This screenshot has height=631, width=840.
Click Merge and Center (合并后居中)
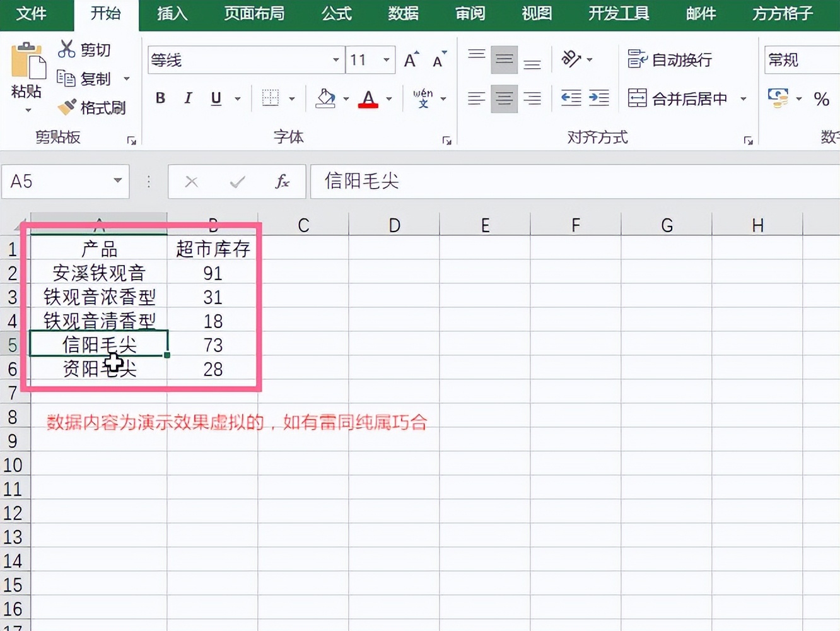(681, 98)
